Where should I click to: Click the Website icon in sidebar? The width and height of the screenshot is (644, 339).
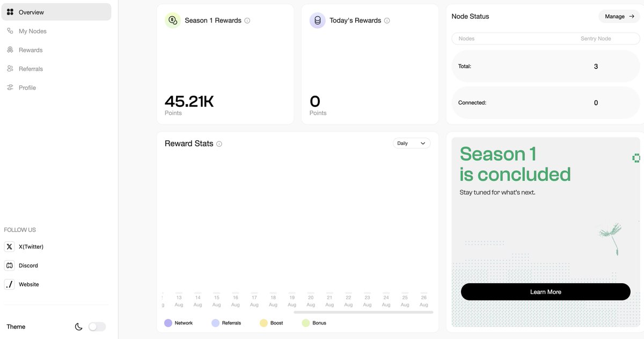[9, 284]
